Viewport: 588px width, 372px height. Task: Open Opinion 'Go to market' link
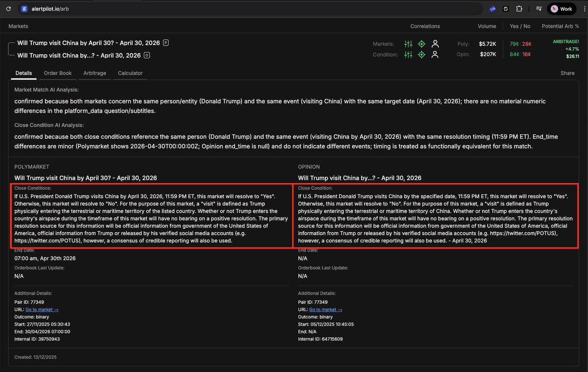coord(326,310)
